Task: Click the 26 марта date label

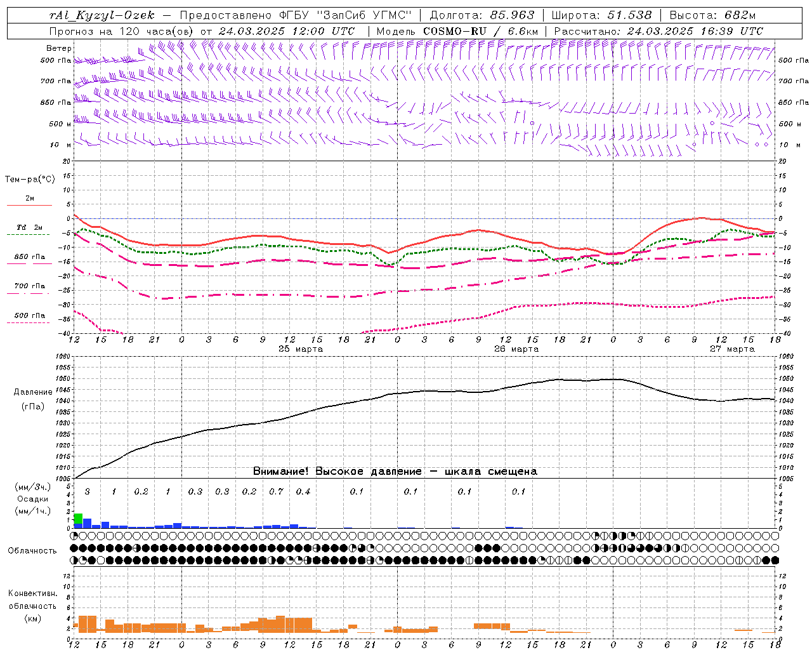Action: tap(516, 349)
